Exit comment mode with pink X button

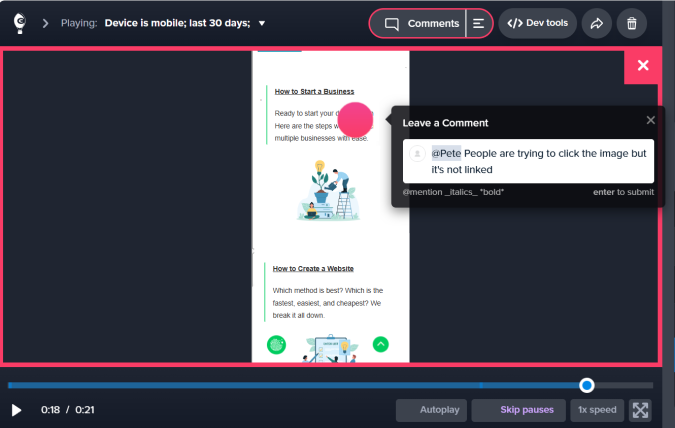pos(642,66)
